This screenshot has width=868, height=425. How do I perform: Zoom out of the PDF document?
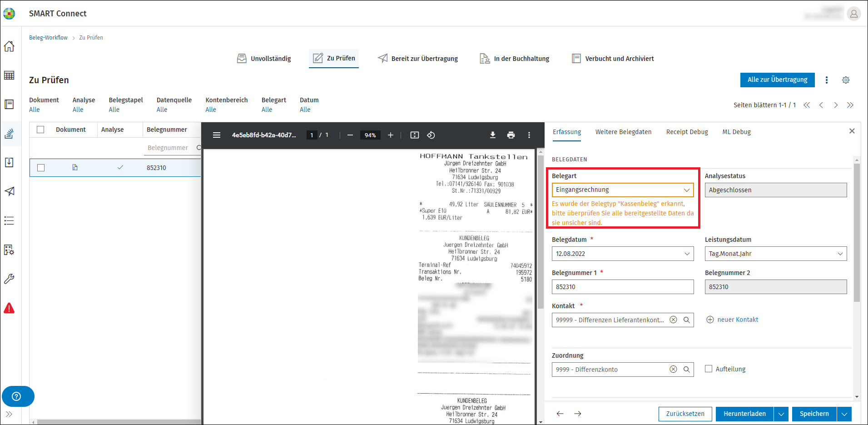point(350,135)
